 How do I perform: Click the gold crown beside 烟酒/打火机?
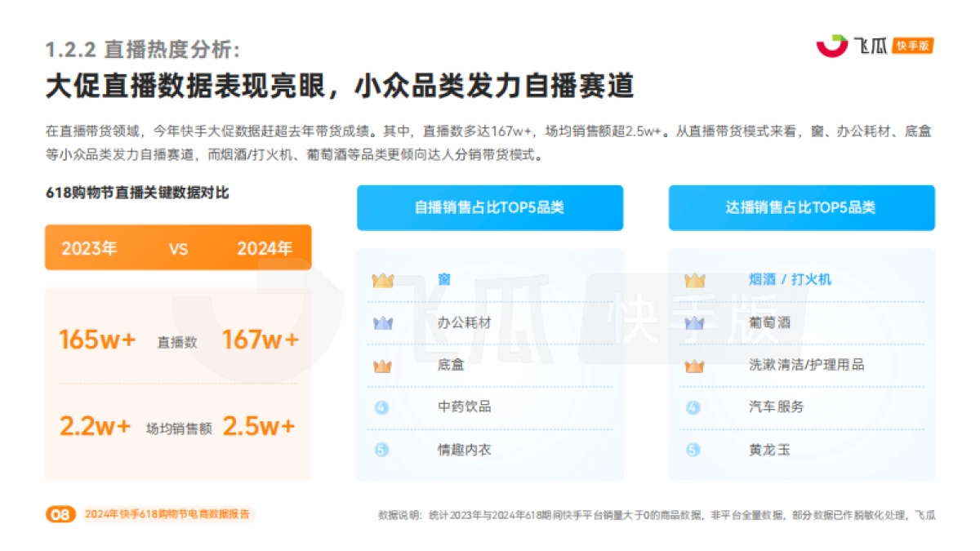click(x=693, y=279)
